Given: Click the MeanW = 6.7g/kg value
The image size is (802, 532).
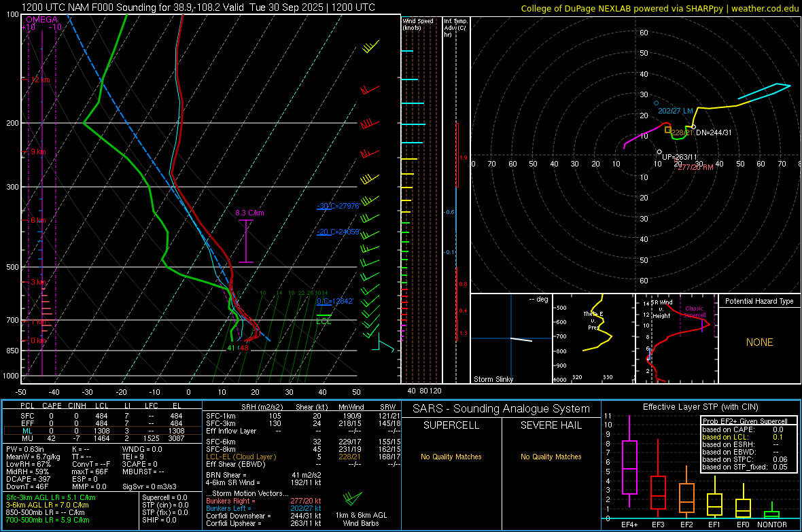Looking at the screenshot, I should point(33,457).
